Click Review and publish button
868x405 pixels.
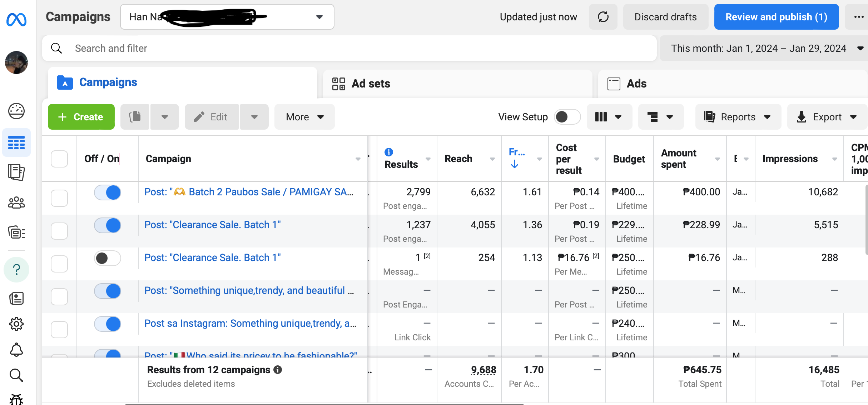[x=776, y=17]
